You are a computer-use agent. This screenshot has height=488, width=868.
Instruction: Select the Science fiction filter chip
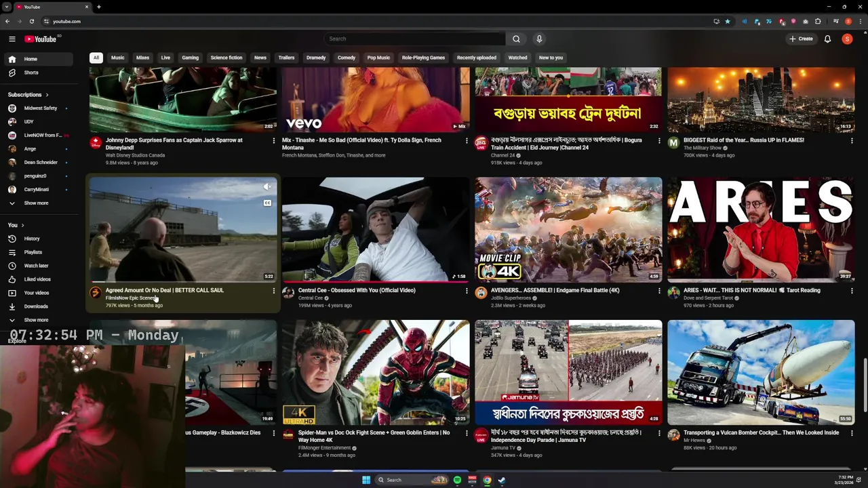pyautogui.click(x=226, y=58)
